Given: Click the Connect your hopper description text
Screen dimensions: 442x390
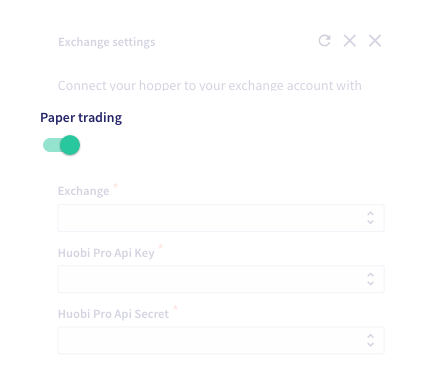Looking at the screenshot, I should tap(210, 86).
